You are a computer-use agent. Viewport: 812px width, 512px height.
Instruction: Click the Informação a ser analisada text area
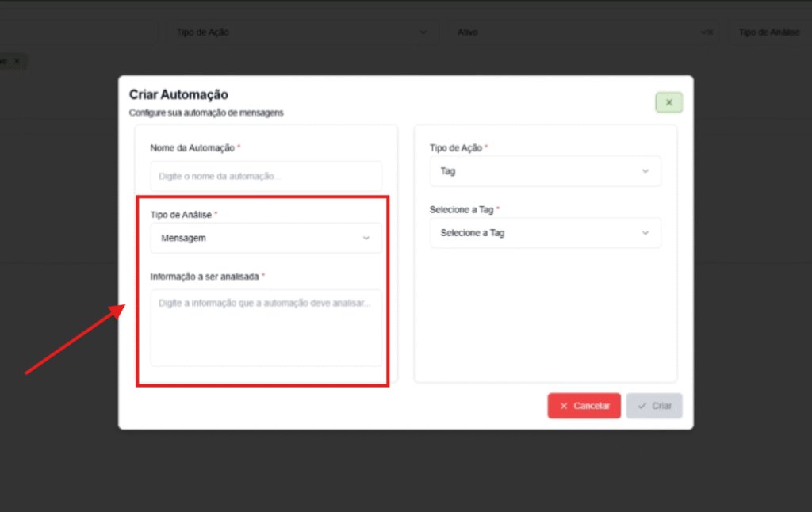pyautogui.click(x=266, y=327)
